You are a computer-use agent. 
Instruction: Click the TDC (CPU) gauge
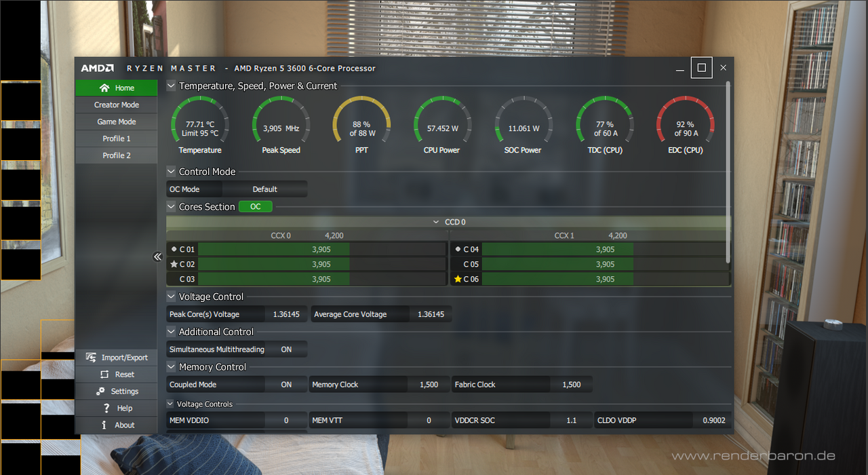point(604,126)
